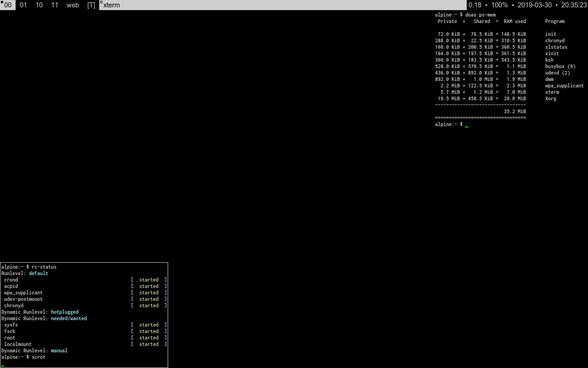Switch to dwm tag 11
This screenshot has width=588, height=368.
[x=55, y=5]
